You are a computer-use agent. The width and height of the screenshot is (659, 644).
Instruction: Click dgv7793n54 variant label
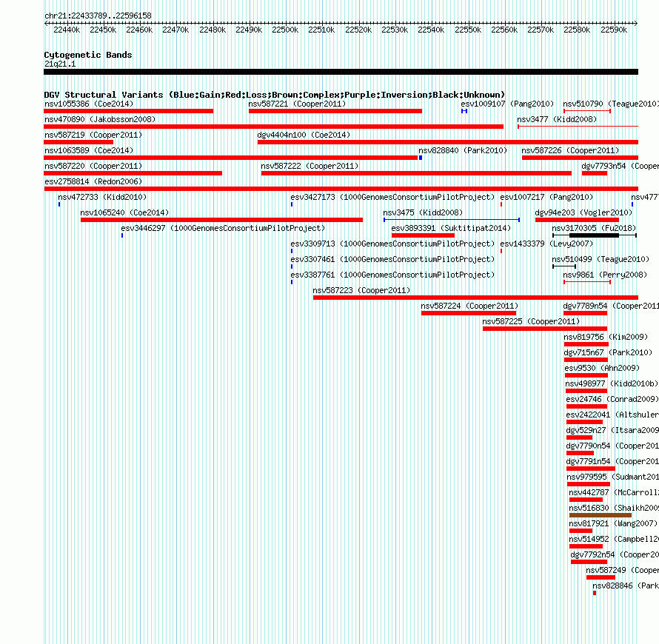(x=620, y=166)
